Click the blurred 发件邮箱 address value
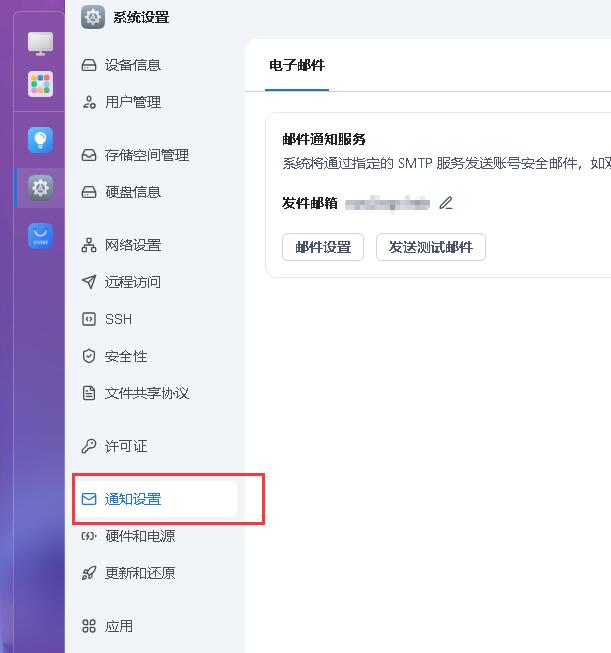Viewport: 611px width, 653px height. [387, 204]
